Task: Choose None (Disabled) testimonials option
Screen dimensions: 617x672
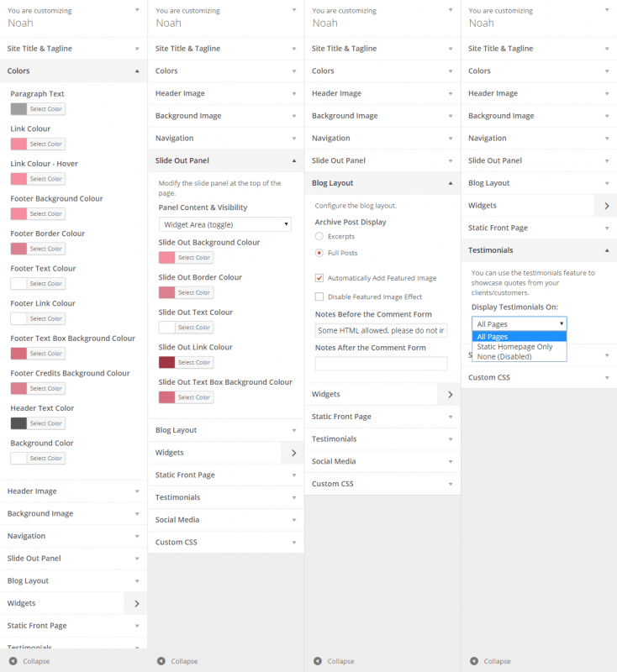Action: click(504, 356)
